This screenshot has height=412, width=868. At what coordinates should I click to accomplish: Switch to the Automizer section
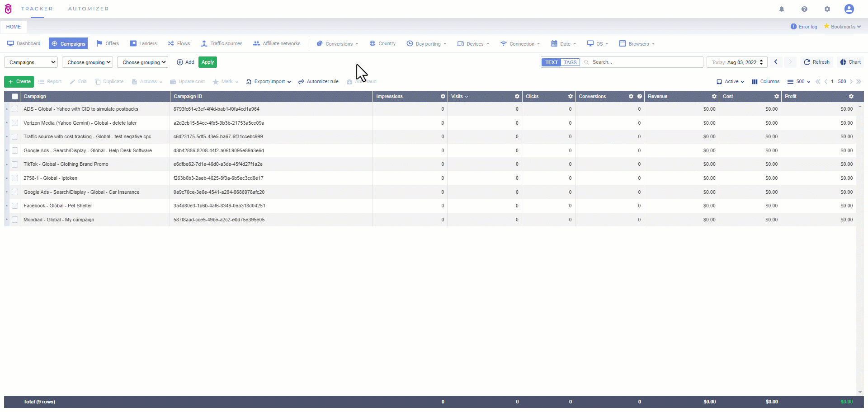[x=89, y=9]
